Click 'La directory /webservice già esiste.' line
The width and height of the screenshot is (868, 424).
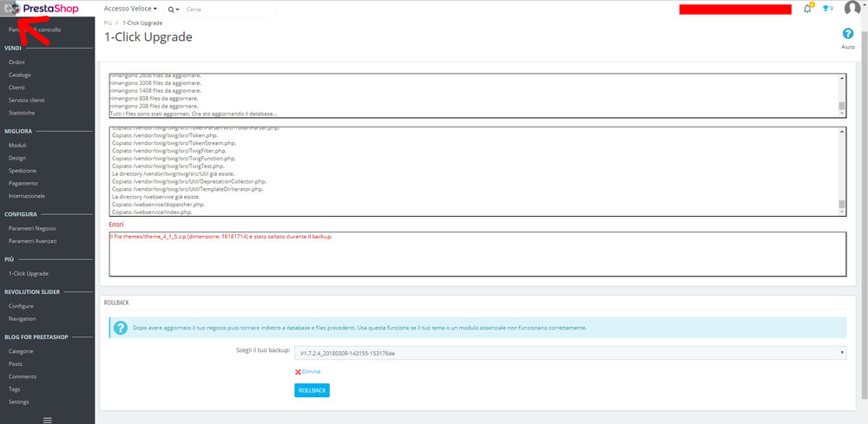[156, 196]
